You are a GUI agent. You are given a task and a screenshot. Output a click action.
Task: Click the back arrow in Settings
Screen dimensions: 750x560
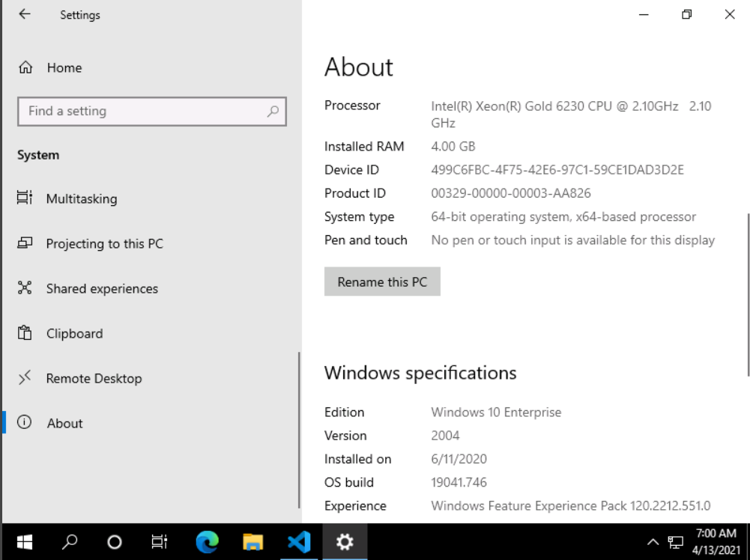point(25,14)
